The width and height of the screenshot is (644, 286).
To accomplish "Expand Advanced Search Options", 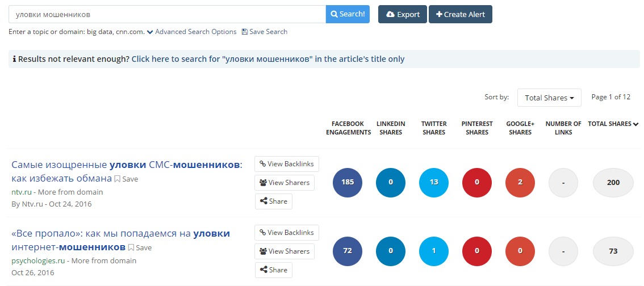I will pyautogui.click(x=191, y=32).
